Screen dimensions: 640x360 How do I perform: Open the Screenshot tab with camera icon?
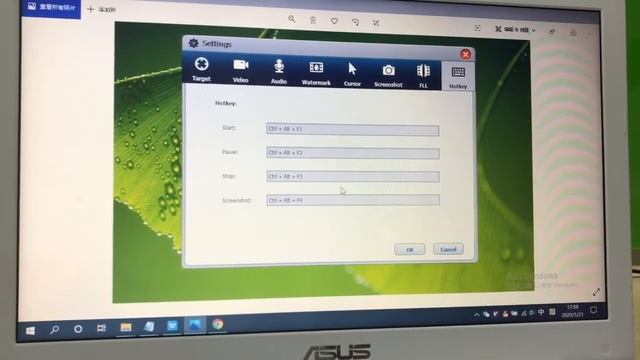[388, 75]
